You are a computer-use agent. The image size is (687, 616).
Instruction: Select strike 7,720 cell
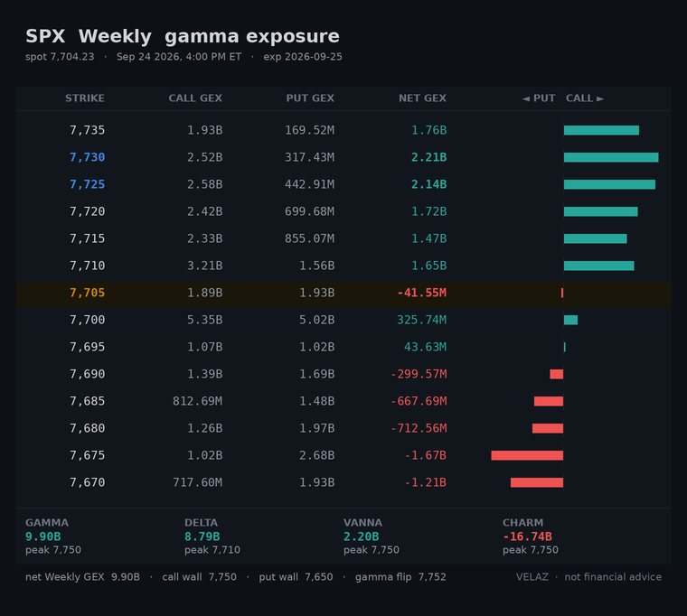click(x=87, y=211)
